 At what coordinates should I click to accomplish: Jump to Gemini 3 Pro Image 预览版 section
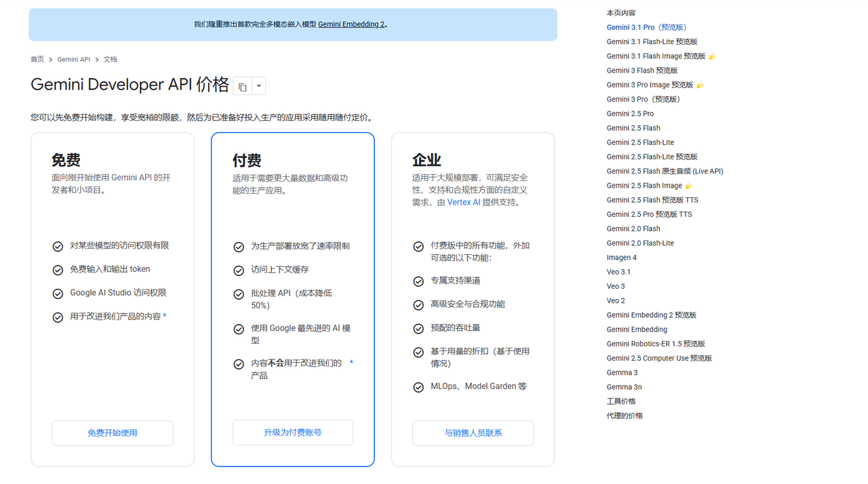[650, 85]
